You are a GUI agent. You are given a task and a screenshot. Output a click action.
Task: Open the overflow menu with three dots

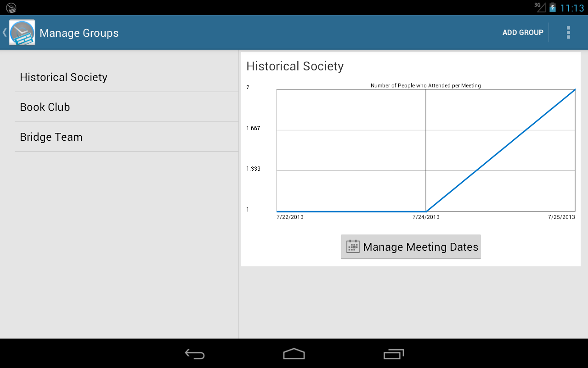coord(568,33)
